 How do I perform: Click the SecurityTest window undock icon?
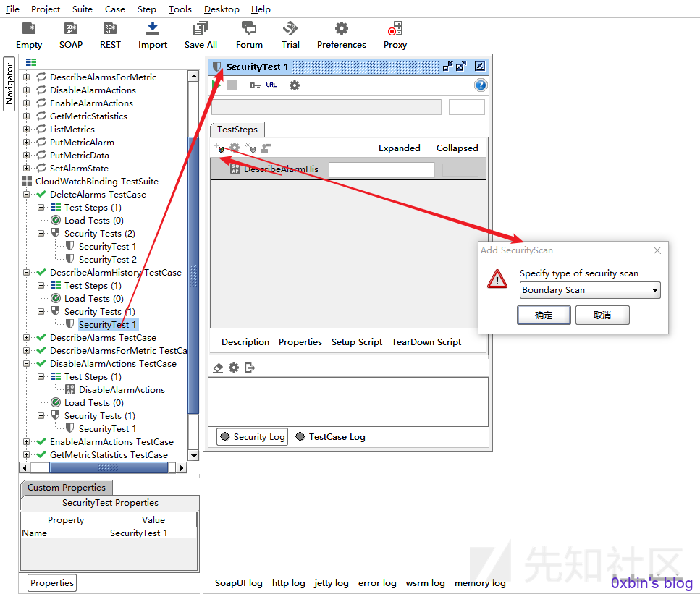click(x=448, y=67)
